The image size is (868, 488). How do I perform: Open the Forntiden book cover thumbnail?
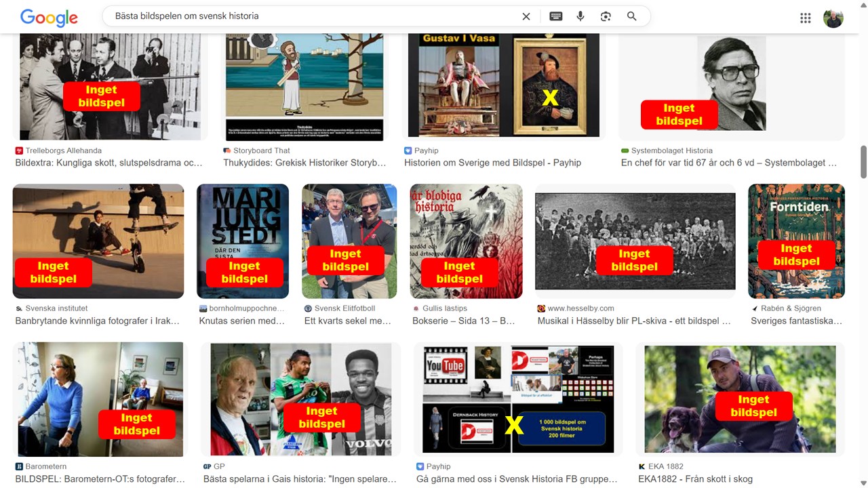tap(797, 241)
